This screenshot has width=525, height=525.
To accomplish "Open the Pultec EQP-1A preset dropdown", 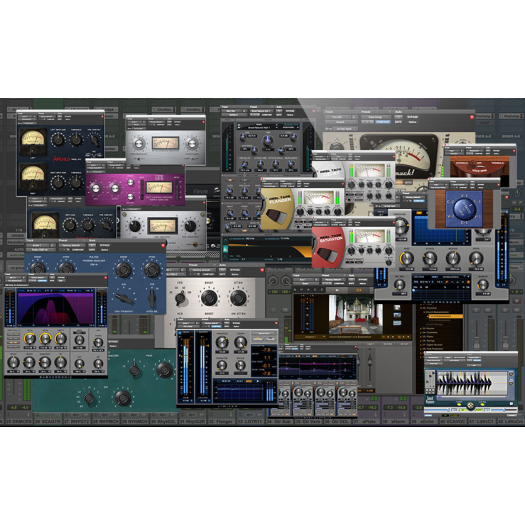I will click(72, 245).
